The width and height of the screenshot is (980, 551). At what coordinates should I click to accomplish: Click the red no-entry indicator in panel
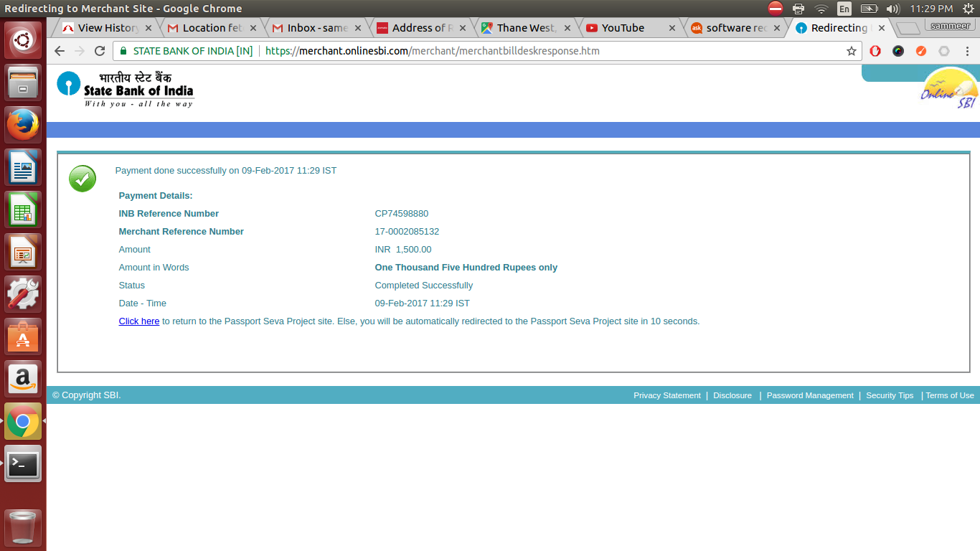coord(775,9)
